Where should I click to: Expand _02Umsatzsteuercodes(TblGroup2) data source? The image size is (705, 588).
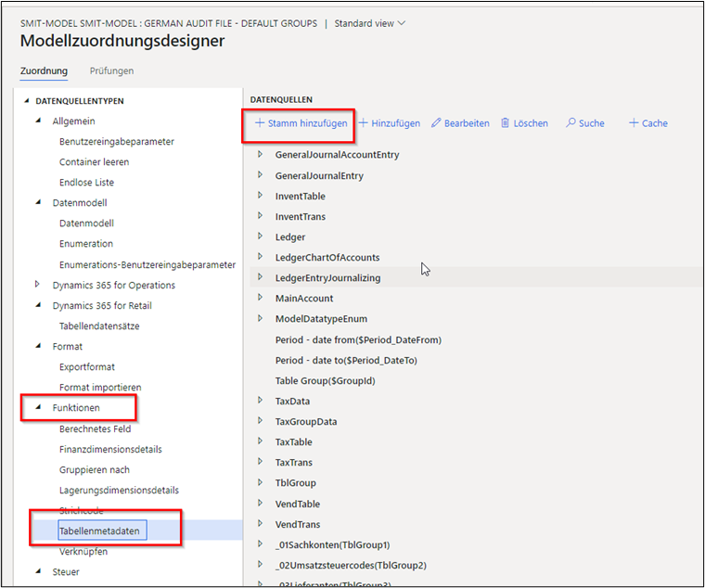click(260, 564)
